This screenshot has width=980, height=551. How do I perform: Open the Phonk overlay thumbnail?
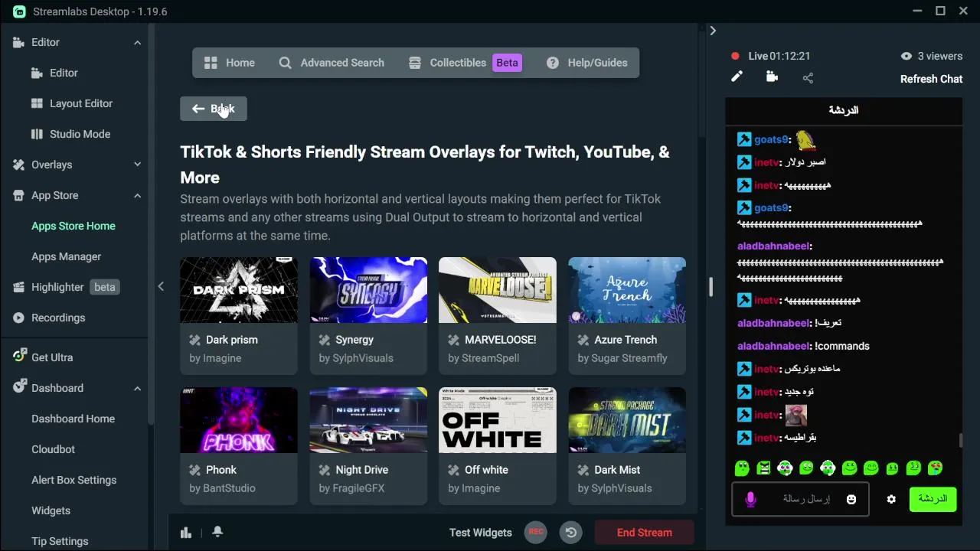coord(239,420)
